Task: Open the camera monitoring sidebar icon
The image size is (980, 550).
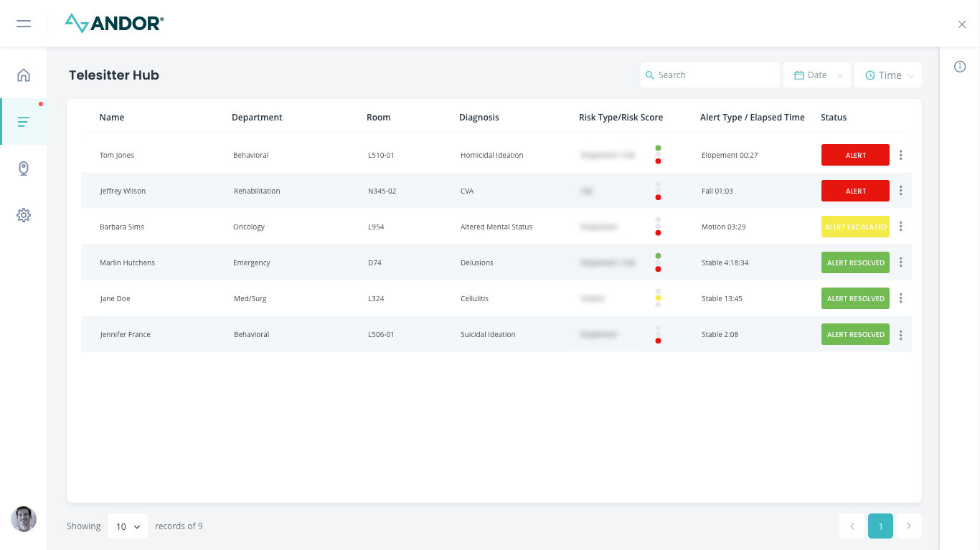Action: [x=24, y=169]
